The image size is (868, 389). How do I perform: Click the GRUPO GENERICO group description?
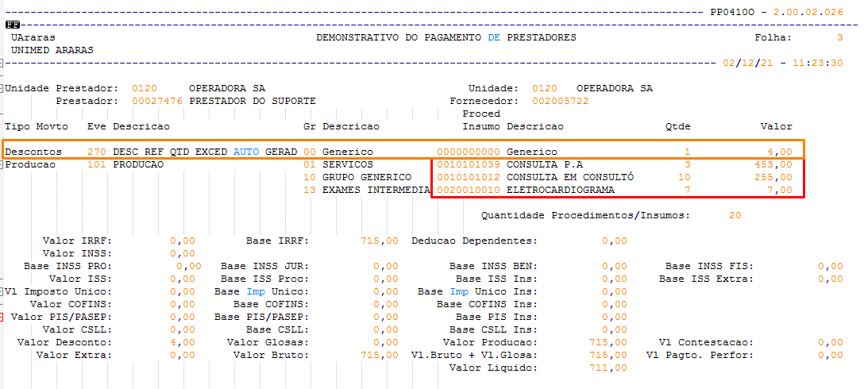pos(366,177)
